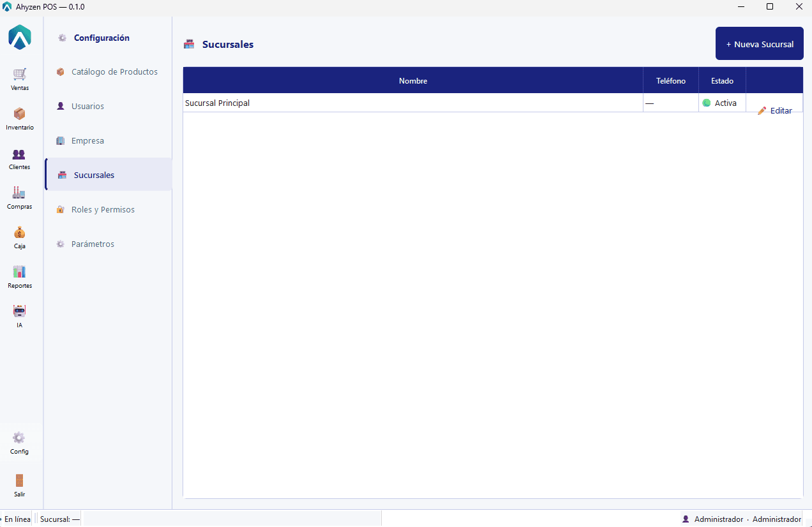Click the building icon beside Empresa
Viewport: 812px width, 527px height.
click(x=61, y=141)
